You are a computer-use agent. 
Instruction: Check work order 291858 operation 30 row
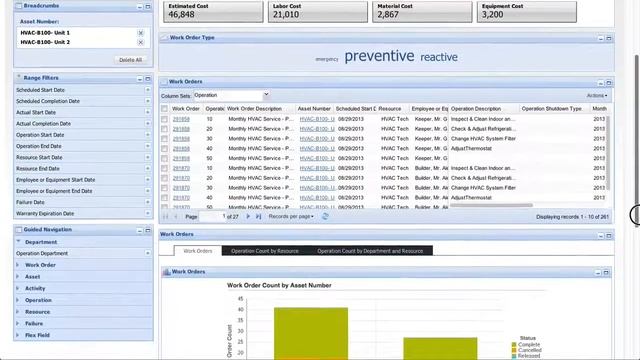point(164,139)
